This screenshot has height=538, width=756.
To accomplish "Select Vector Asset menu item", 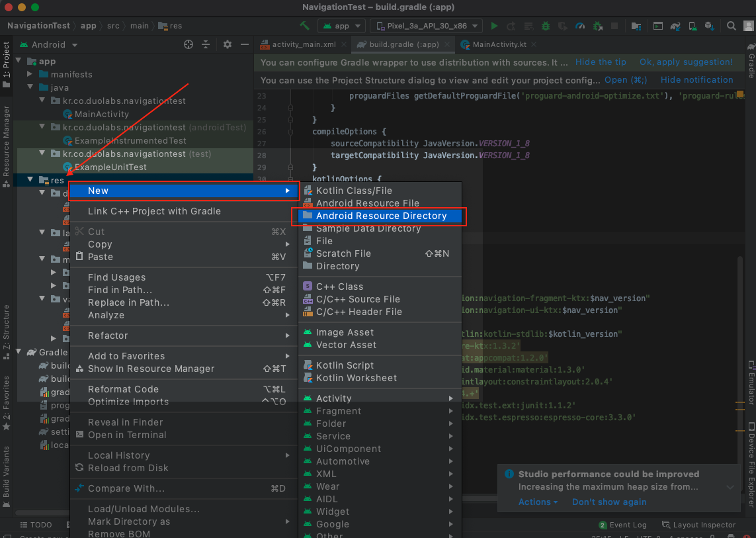I will point(380,345).
